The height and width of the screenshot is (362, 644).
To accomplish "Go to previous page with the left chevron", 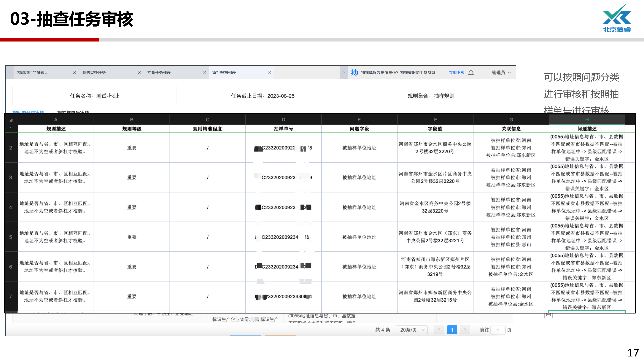I will click(x=439, y=330).
